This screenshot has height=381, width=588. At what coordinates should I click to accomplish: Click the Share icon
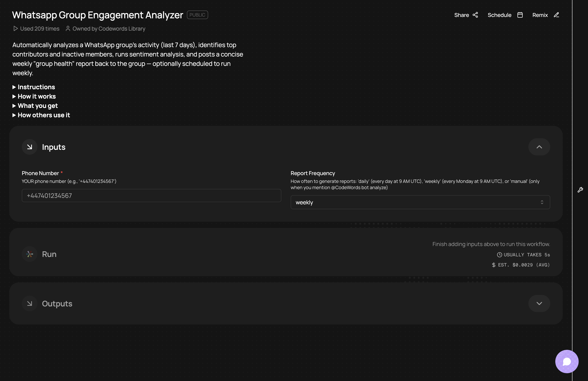475,15
